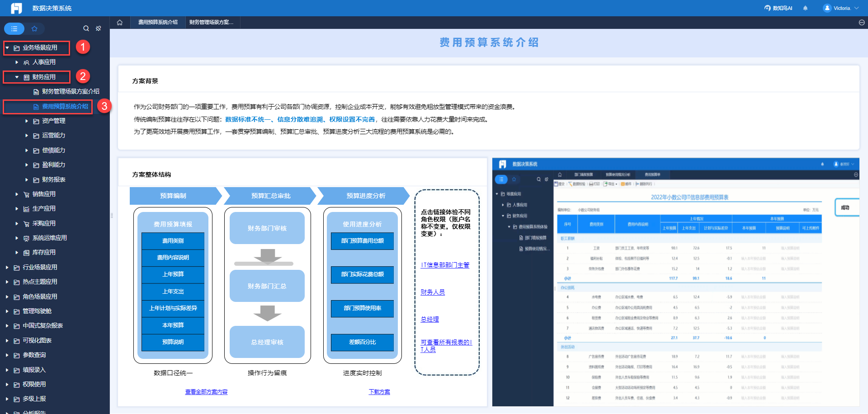Select 管理驾驶舱 in the sidebar tree
Image resolution: width=868 pixels, height=414 pixels.
coord(37,311)
